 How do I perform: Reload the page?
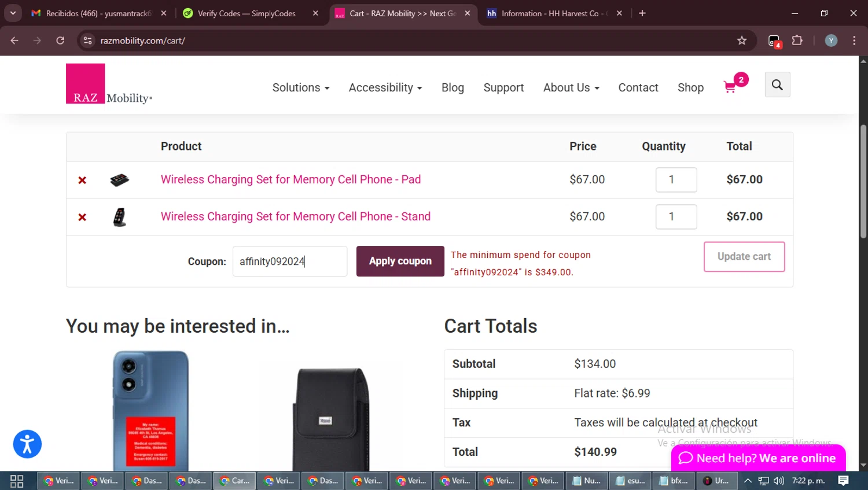60,40
